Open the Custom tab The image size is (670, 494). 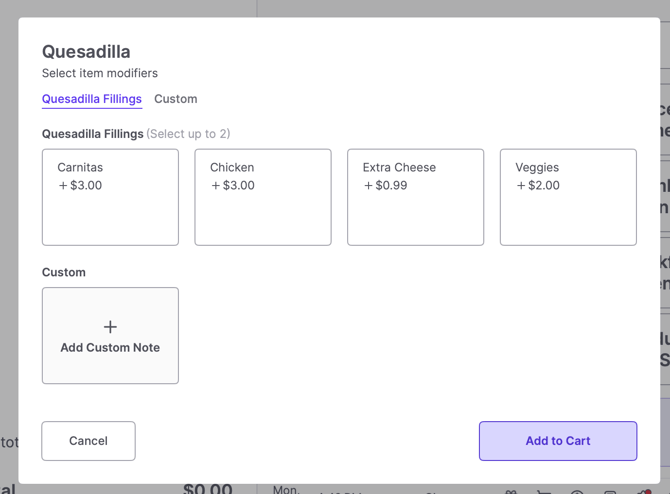coord(176,99)
